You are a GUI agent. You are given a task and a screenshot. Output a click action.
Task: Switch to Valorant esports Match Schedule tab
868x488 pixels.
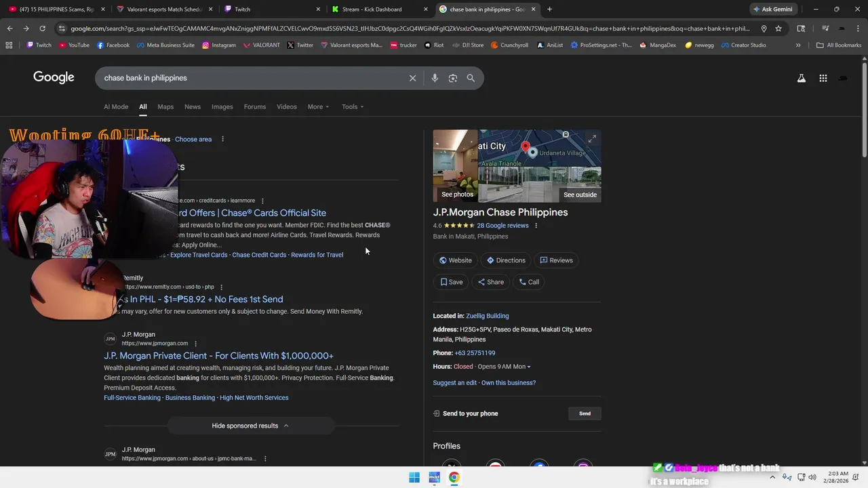[165, 9]
